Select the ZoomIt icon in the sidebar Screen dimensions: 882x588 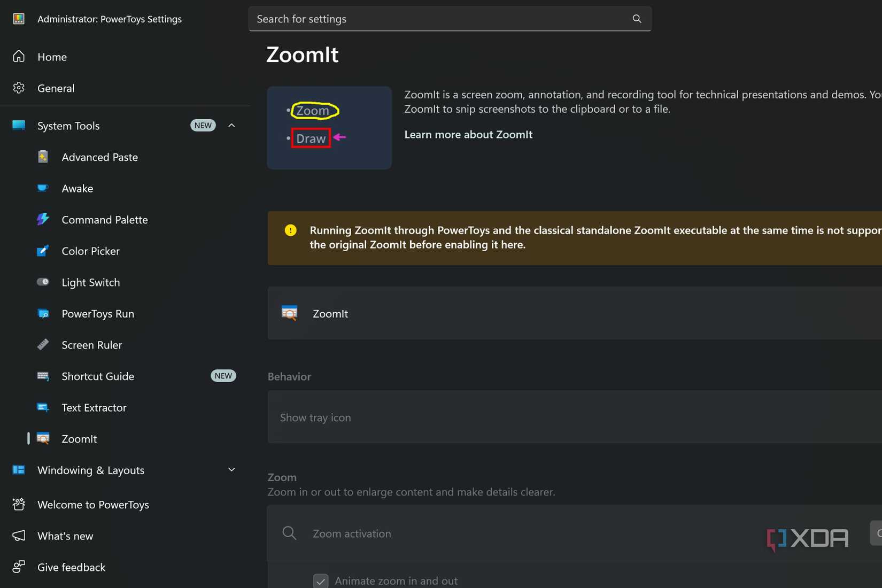(x=43, y=438)
